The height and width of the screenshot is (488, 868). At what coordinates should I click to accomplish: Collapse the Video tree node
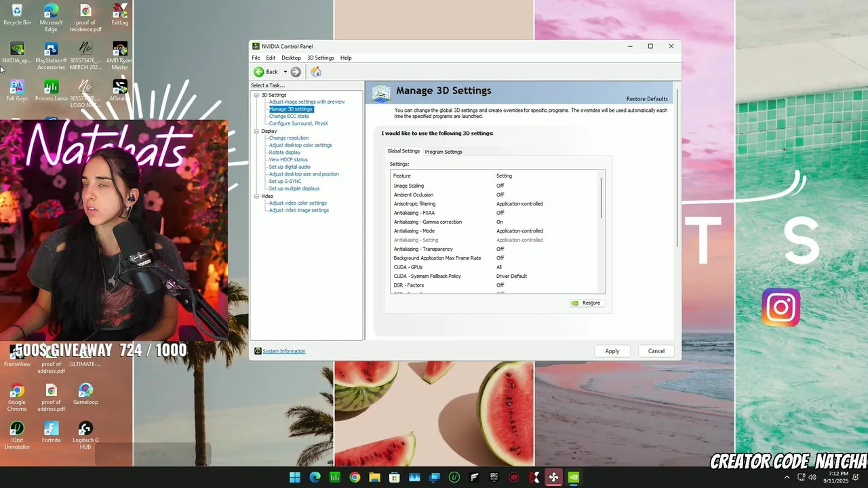257,196
